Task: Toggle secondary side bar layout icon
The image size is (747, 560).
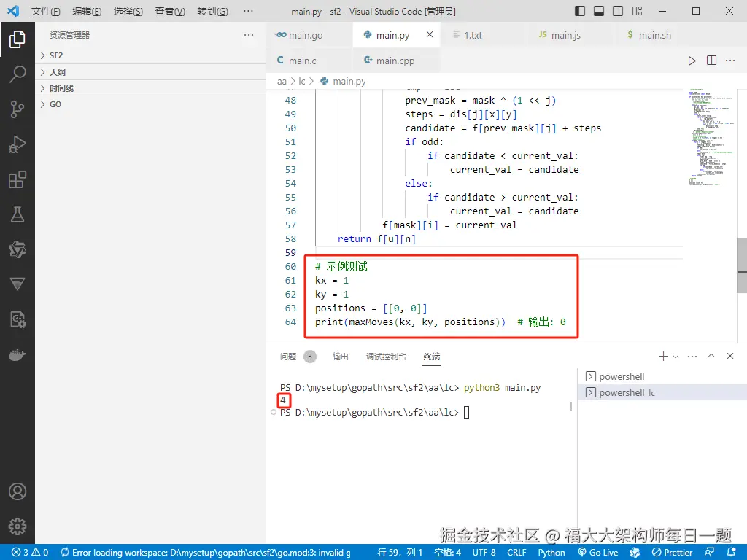Action: click(618, 11)
